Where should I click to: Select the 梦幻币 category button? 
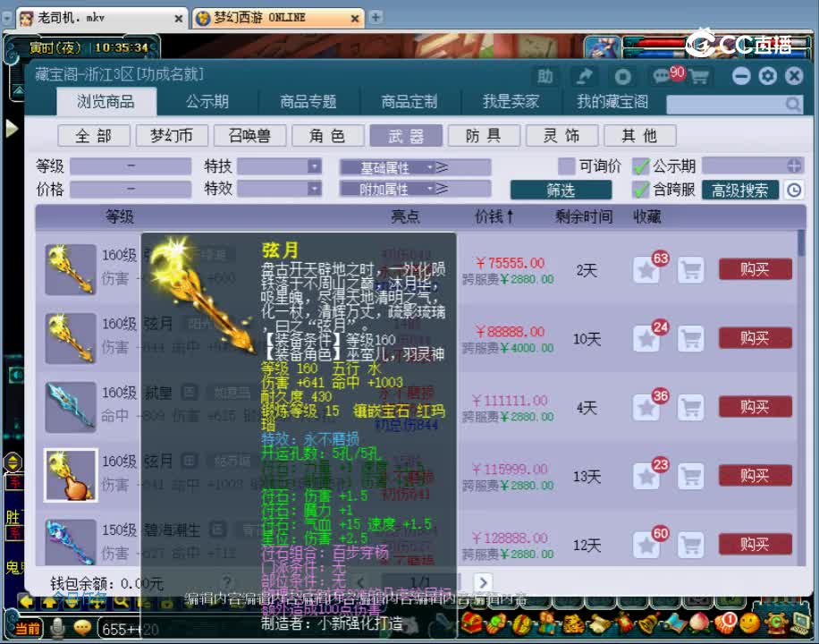(x=172, y=136)
